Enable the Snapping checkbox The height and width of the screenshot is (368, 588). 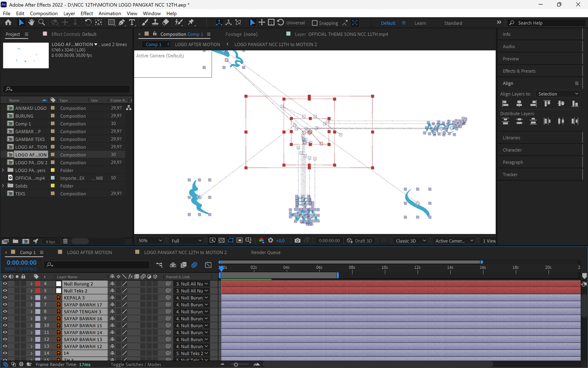click(315, 23)
